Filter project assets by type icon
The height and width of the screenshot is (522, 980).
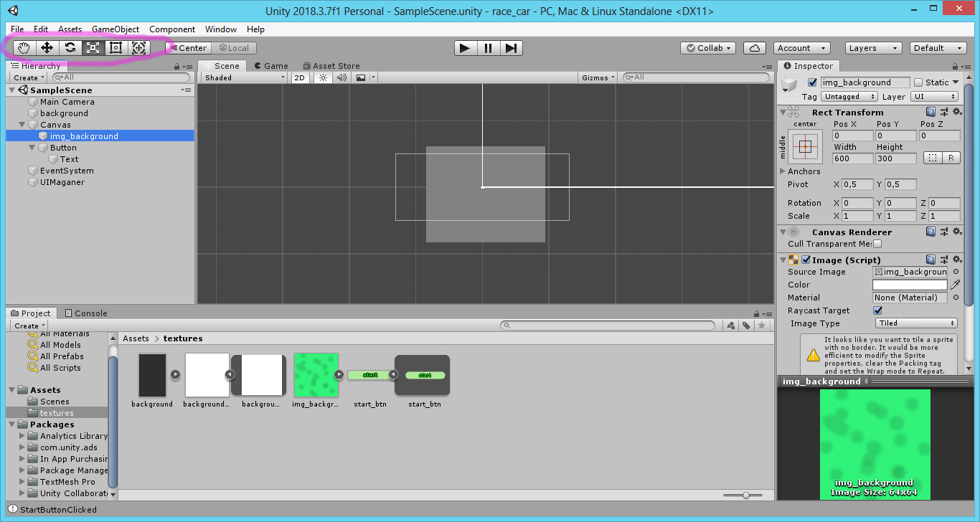tap(730, 326)
